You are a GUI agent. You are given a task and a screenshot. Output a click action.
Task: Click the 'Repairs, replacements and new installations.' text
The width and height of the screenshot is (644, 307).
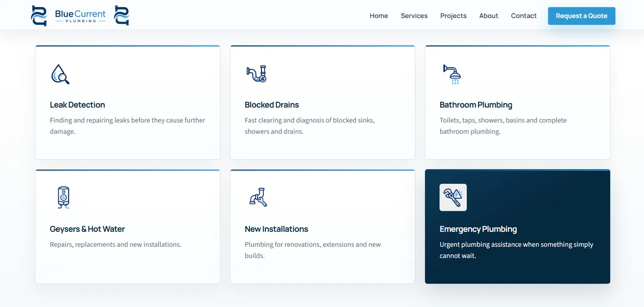115,244
